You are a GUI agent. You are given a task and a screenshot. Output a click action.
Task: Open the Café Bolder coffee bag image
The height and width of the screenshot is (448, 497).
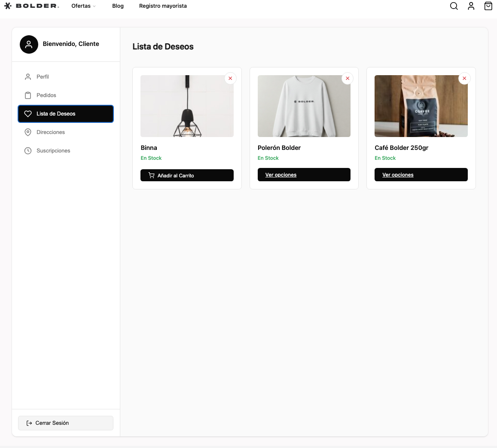point(421,106)
